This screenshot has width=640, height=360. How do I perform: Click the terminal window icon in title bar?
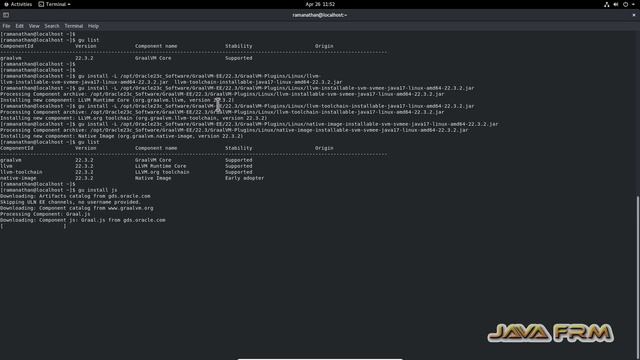coord(6,15)
